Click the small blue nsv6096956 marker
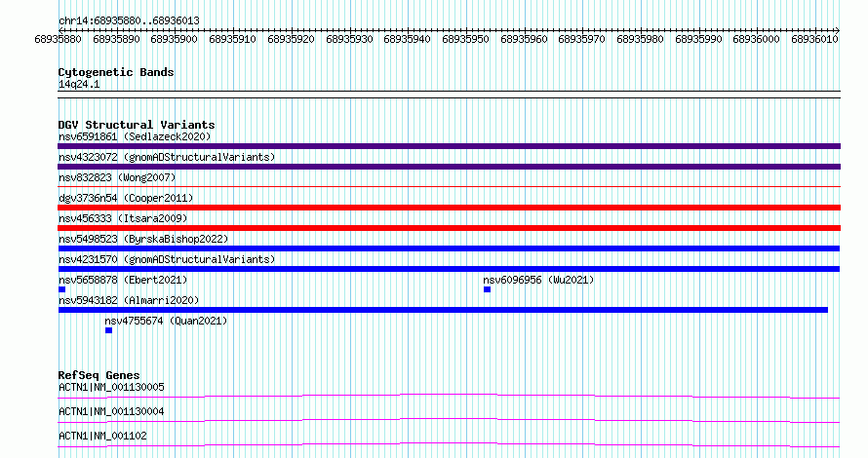The image size is (868, 458). (487, 289)
